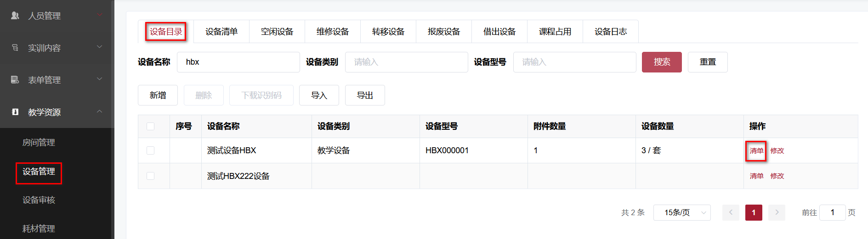Focus the 设备型号 input field
Image resolution: width=868 pixels, height=239 pixels.
point(575,62)
